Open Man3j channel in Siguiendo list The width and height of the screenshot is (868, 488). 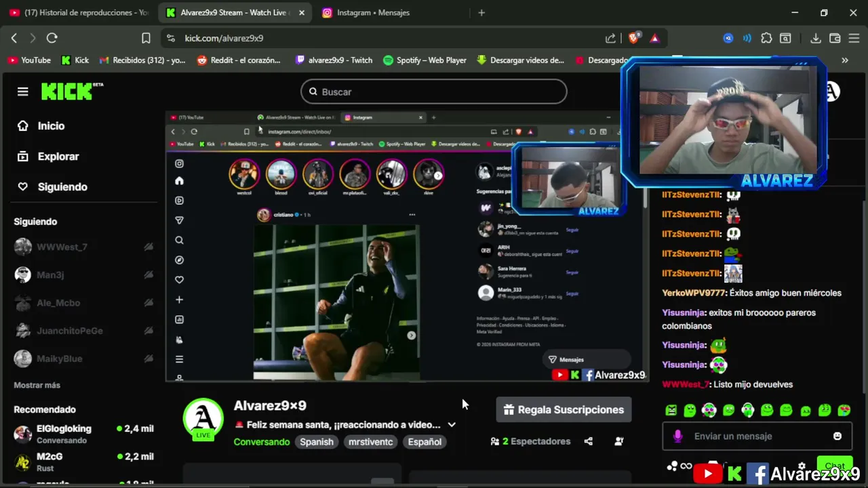tap(83, 275)
